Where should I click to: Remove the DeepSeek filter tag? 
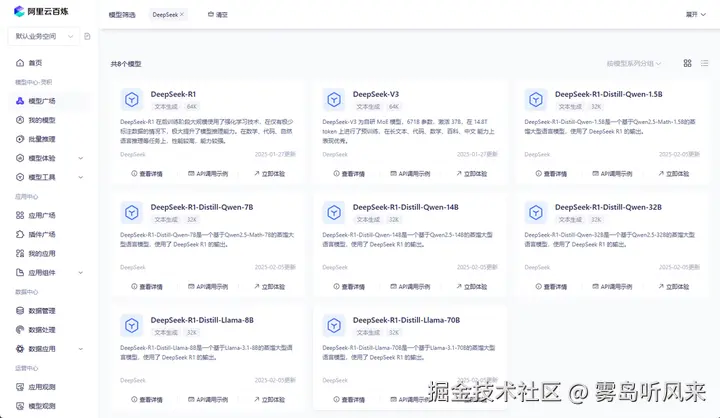click(182, 14)
